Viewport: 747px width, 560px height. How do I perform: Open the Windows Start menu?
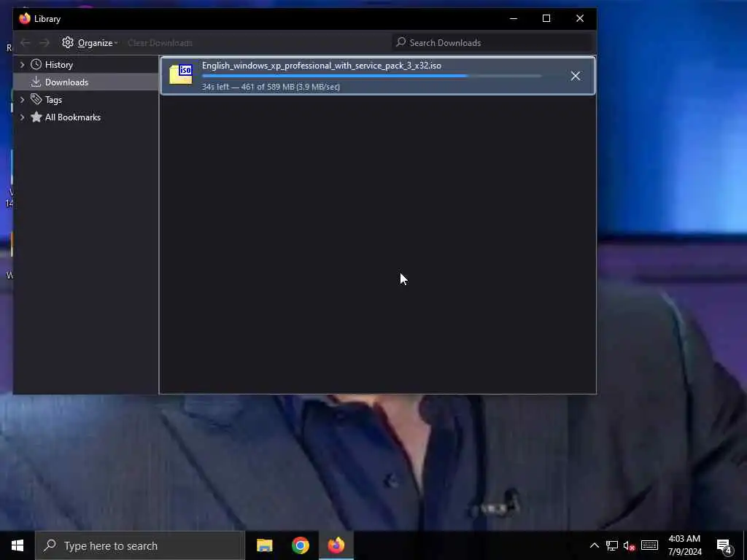click(x=18, y=545)
